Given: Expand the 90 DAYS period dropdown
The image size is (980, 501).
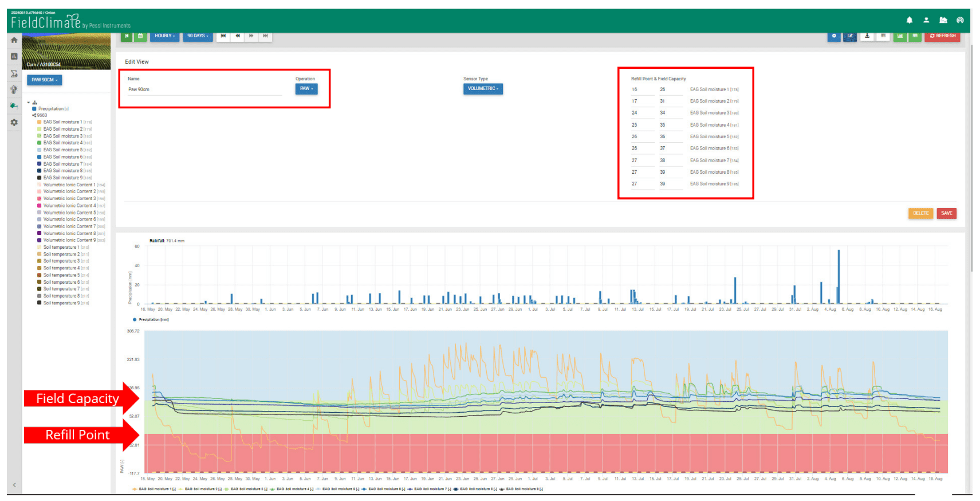Looking at the screenshot, I should click(x=198, y=36).
